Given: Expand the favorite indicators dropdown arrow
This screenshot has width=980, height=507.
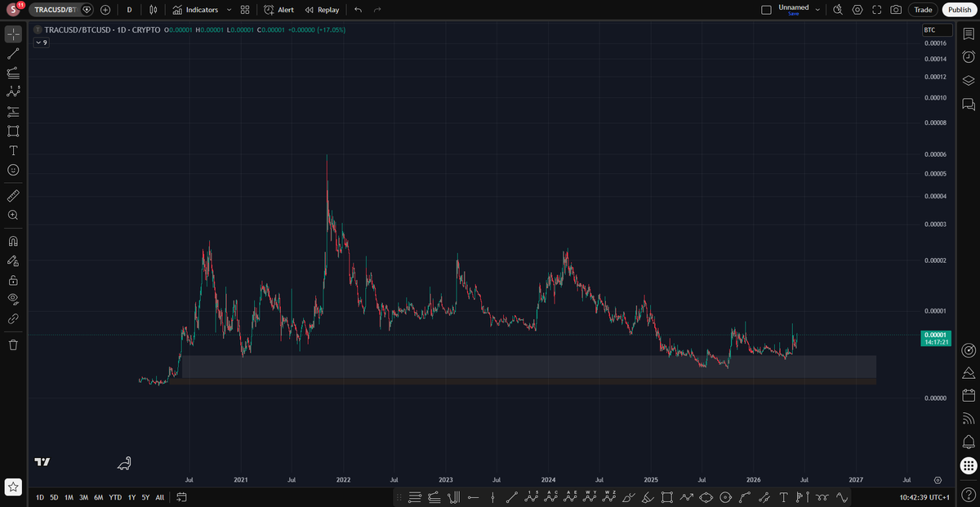Looking at the screenshot, I should (228, 10).
